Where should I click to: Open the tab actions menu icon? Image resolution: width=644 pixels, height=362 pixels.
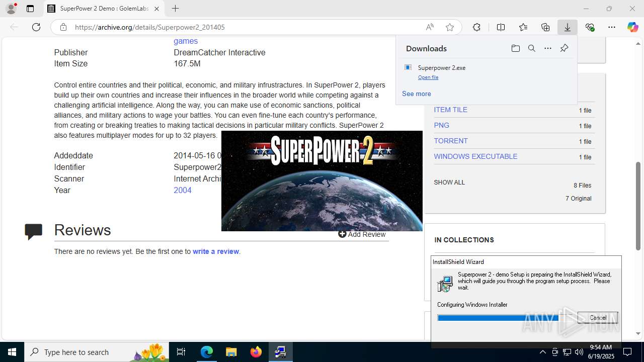(30, 9)
